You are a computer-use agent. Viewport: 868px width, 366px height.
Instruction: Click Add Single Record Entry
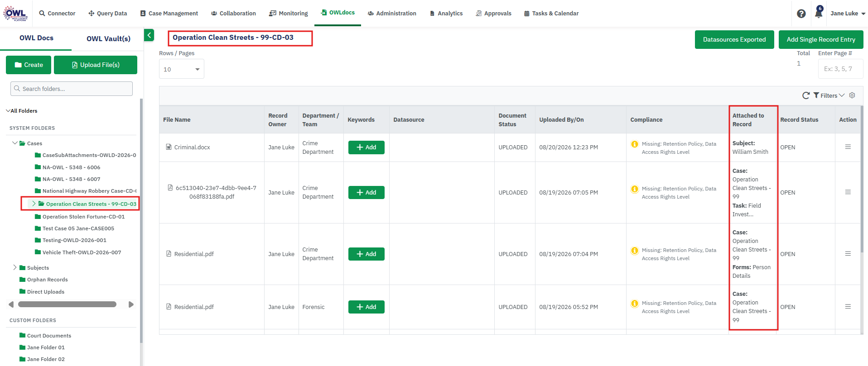[x=821, y=39]
